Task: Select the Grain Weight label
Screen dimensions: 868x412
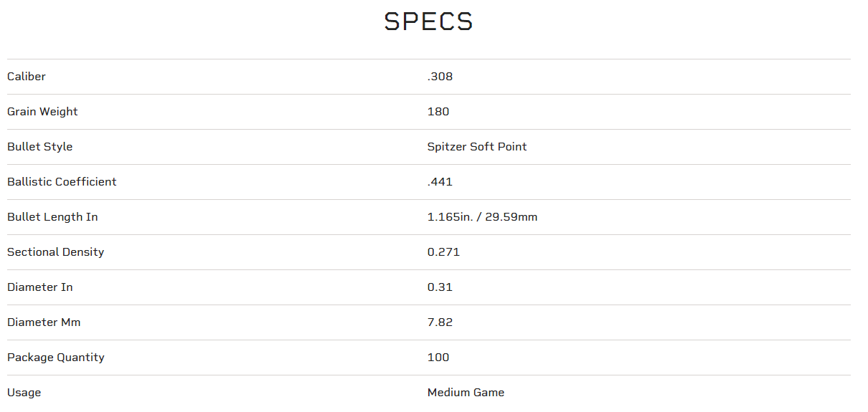Action: (x=42, y=112)
